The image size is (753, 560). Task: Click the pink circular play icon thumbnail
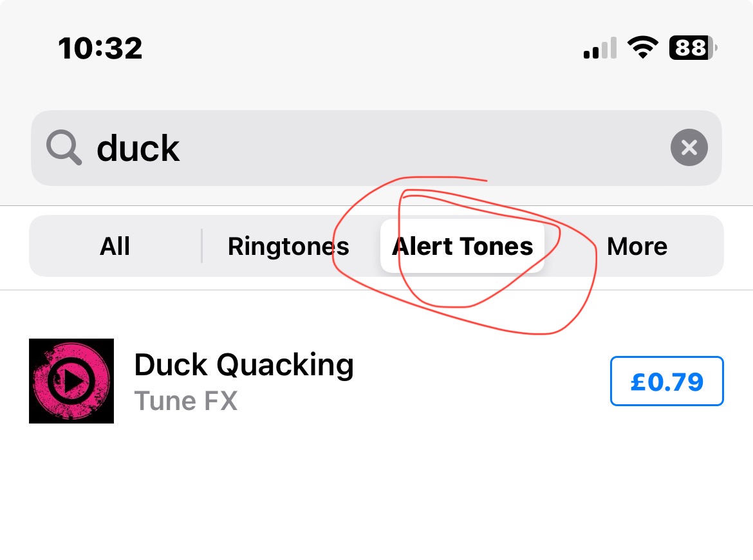tap(71, 381)
